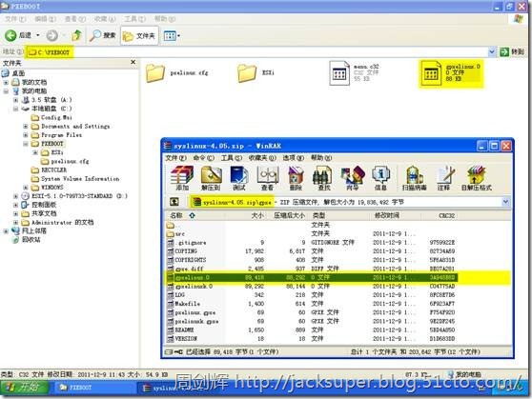Toggle the Folders pane button
The width and height of the screenshot is (532, 399).
coord(139,35)
